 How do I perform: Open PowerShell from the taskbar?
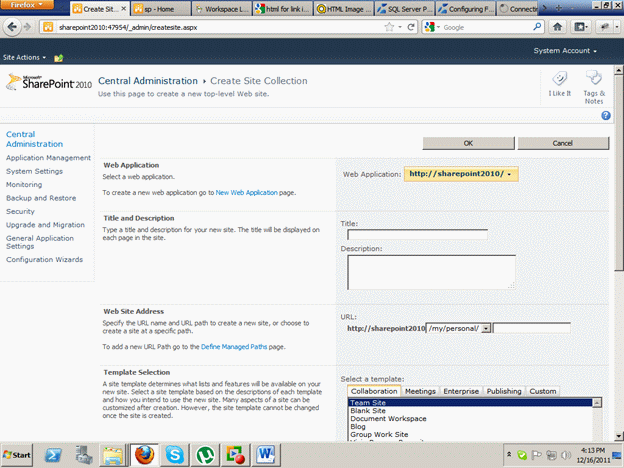(53, 455)
